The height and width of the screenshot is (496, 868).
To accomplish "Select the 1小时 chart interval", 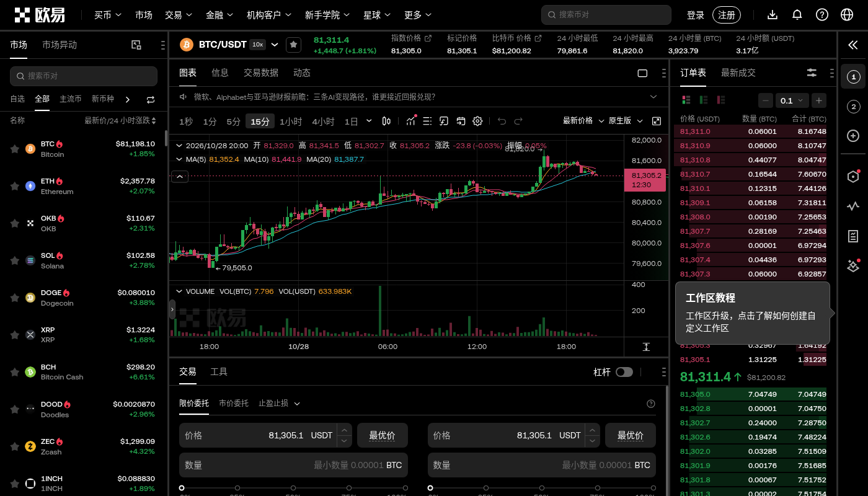I will pyautogui.click(x=291, y=122).
